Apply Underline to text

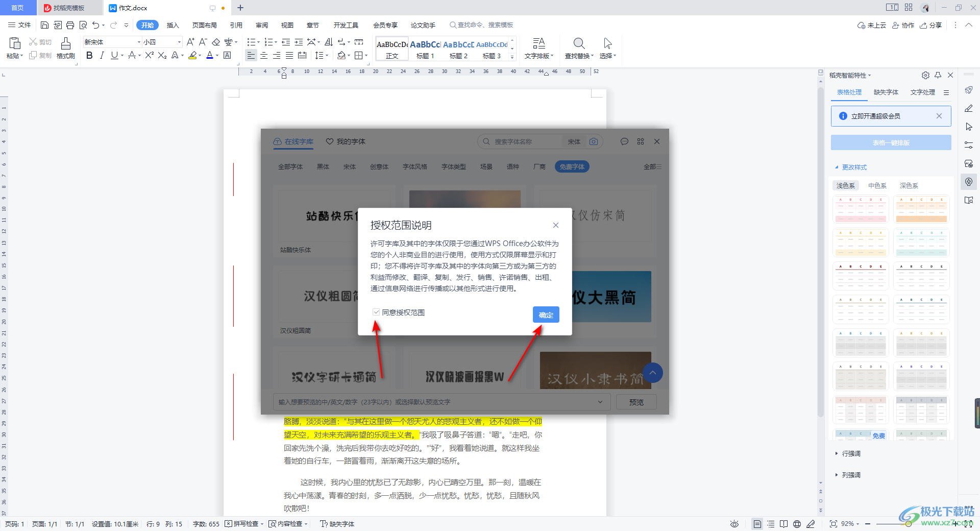[x=114, y=55]
